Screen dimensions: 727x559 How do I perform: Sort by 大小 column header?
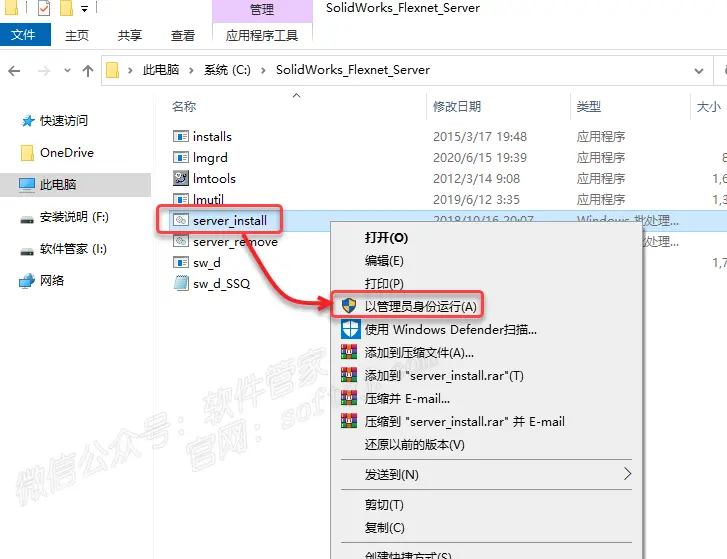pos(708,107)
